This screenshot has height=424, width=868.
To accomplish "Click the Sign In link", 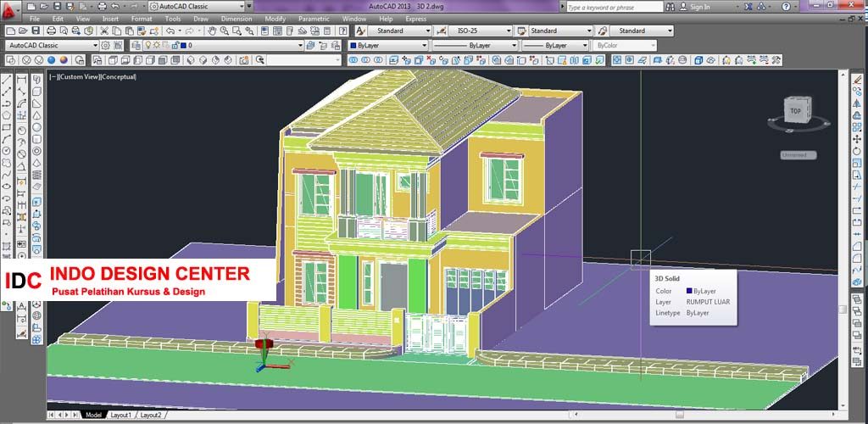I will tap(699, 7).
